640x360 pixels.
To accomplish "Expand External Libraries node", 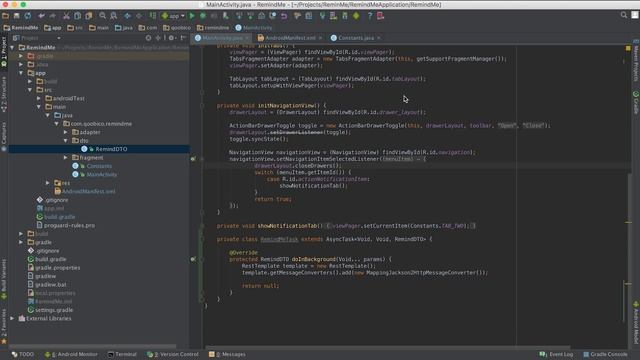I will tap(12, 318).
